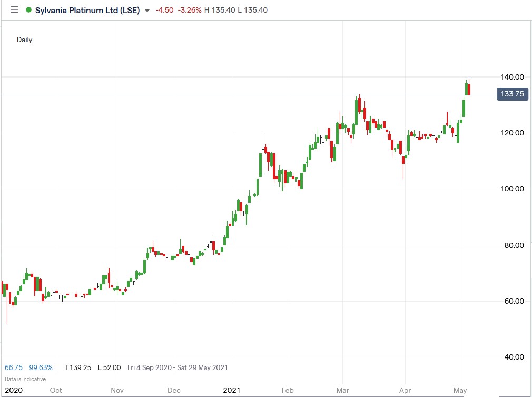Click the Data is indicative note
The height and width of the screenshot is (397, 532).
pyautogui.click(x=25, y=379)
